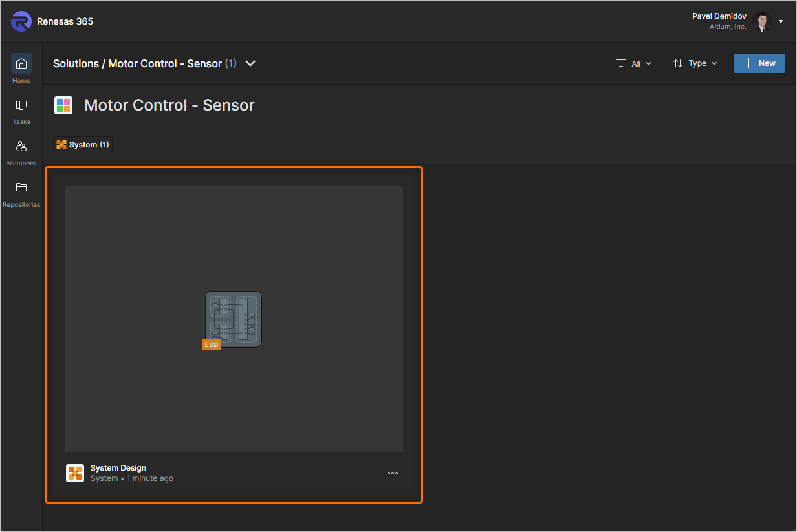Open the System Design title link

tap(118, 468)
